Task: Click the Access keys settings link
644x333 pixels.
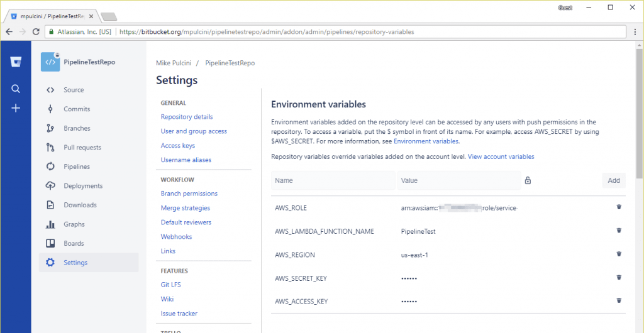Action: (177, 146)
